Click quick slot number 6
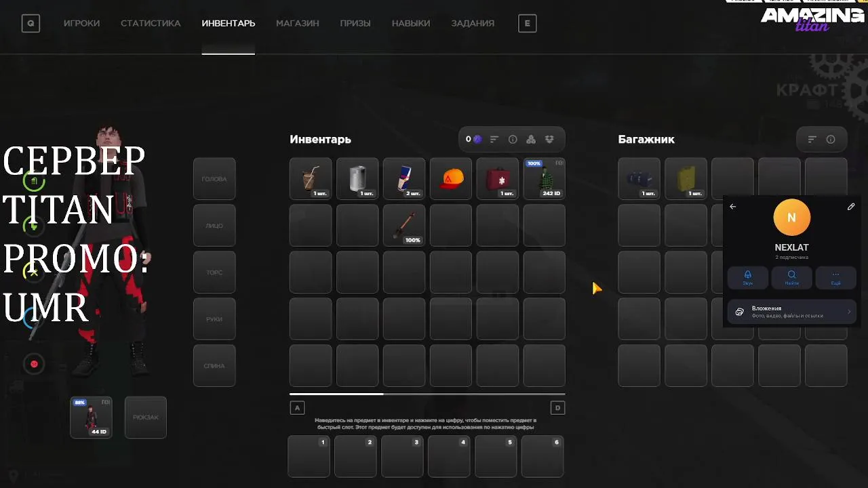Screen dimensions: 868x488 click(x=542, y=456)
